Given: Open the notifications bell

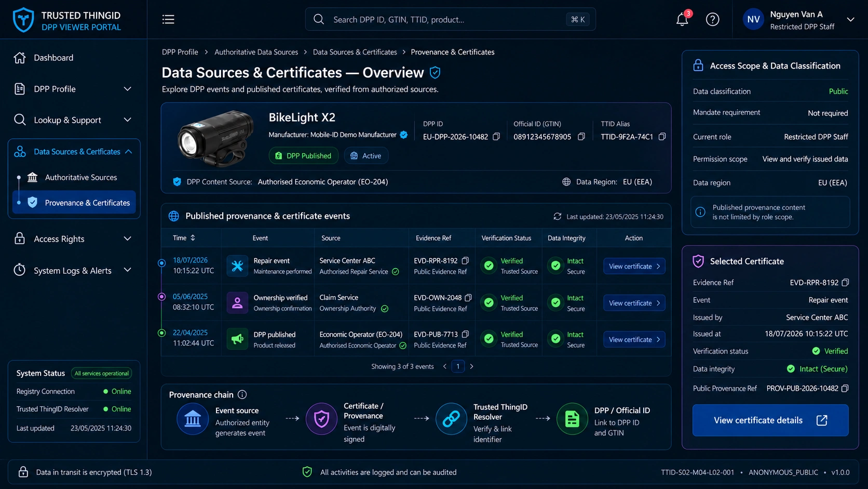Looking at the screenshot, I should click(682, 19).
